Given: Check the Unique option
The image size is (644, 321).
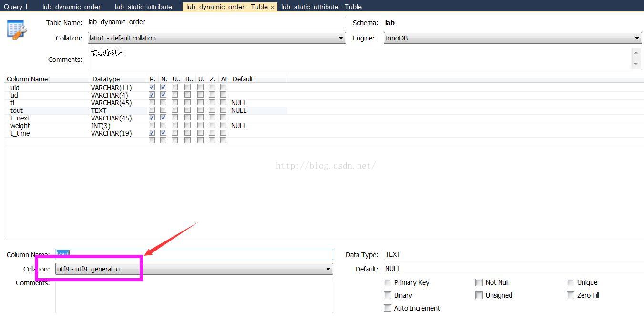Looking at the screenshot, I should [x=571, y=282].
